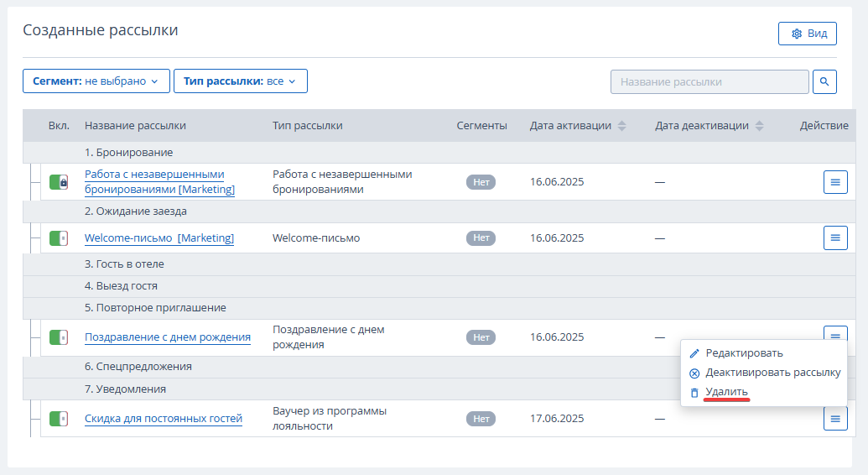Toggle off the Welcome-письмо mailing switch
Viewport: 868px width, 475px height.
click(59, 238)
